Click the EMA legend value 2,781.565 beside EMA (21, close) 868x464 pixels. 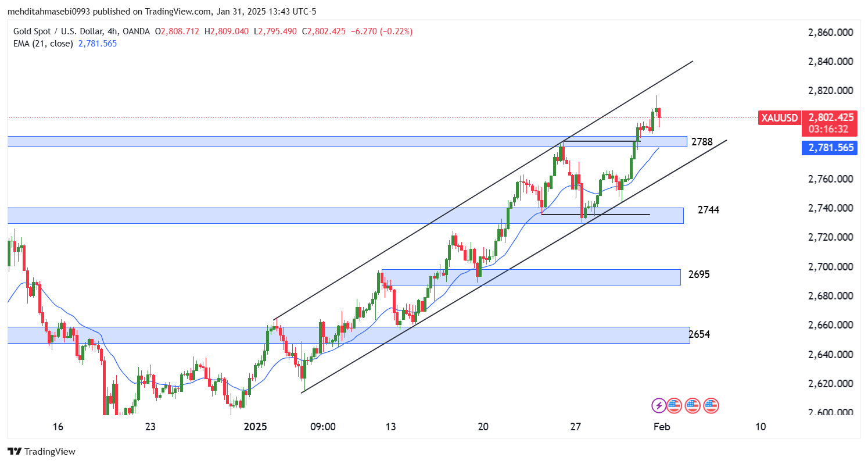click(x=98, y=44)
